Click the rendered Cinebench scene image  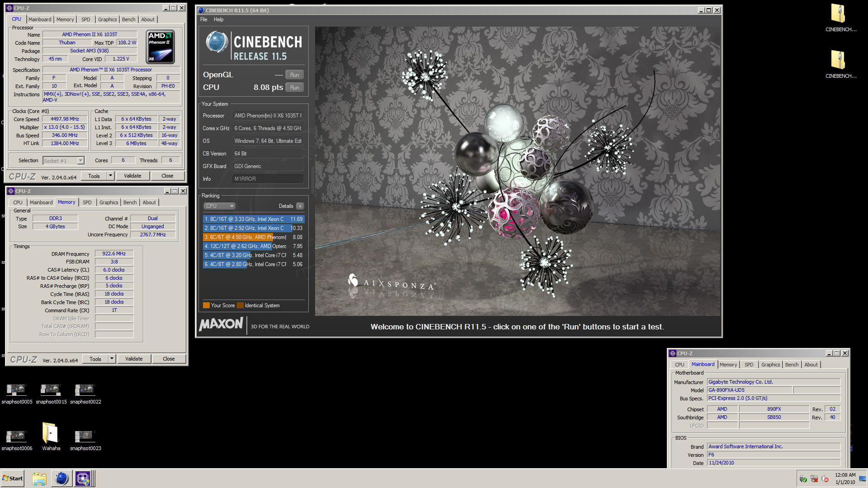point(518,171)
